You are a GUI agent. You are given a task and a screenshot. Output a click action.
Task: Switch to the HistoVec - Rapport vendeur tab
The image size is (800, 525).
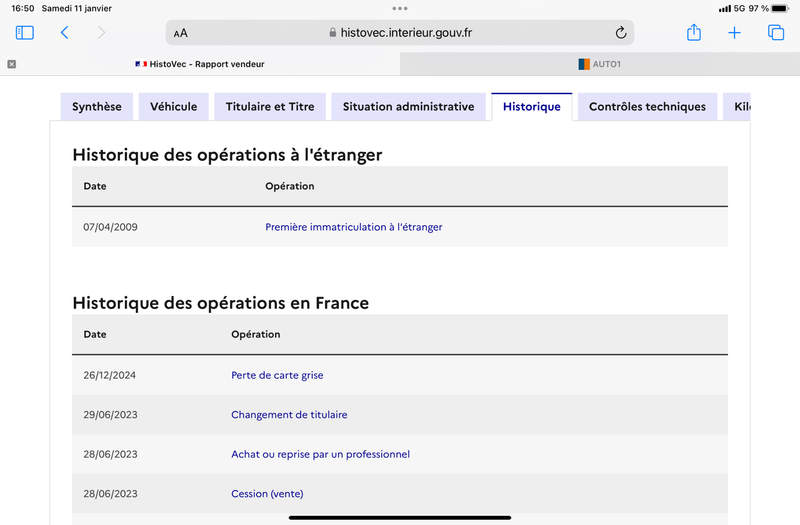pos(200,64)
